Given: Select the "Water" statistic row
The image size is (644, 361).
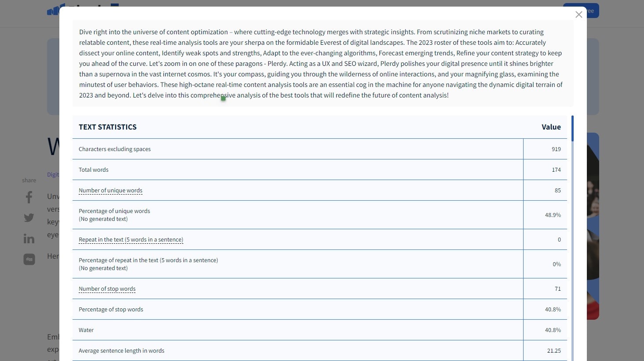Looking at the screenshot, I should (86, 330).
